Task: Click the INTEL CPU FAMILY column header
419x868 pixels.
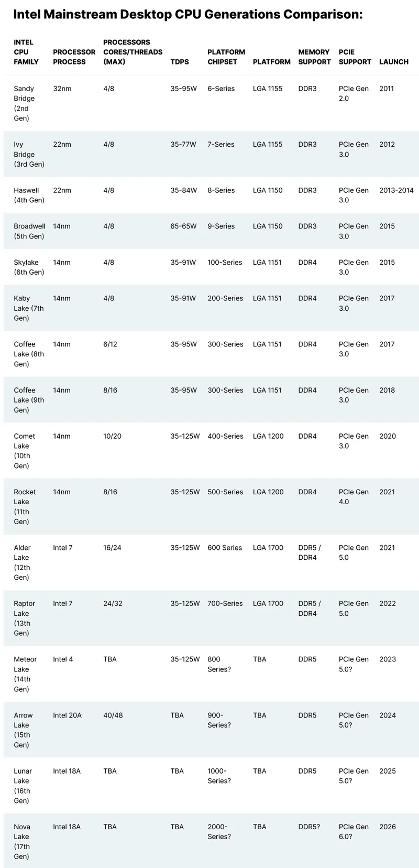Action: click(26, 52)
